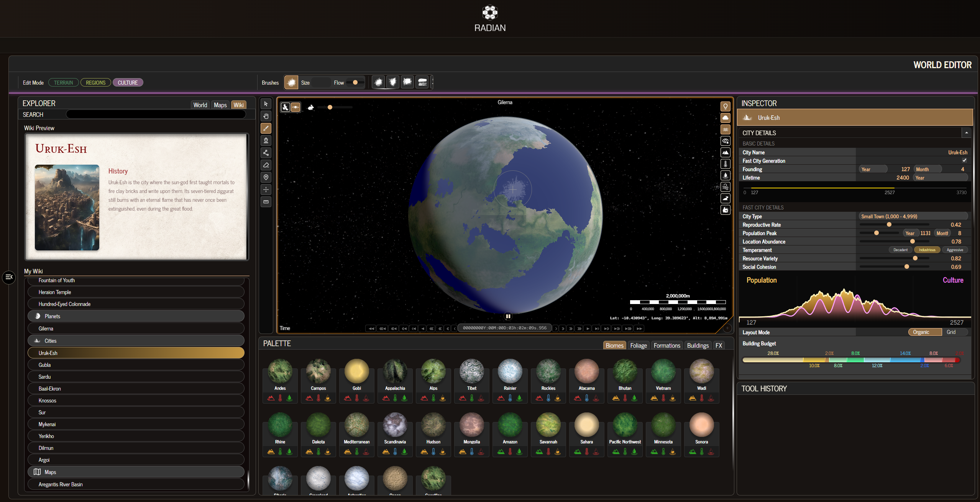
Task: Collapse the Planets wiki group
Action: tap(136, 316)
